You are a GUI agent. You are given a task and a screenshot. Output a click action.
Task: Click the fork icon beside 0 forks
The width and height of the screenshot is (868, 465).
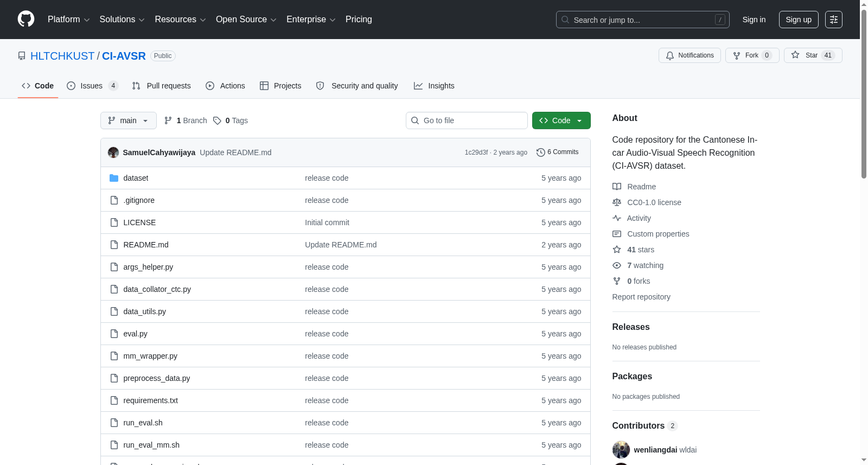617,281
